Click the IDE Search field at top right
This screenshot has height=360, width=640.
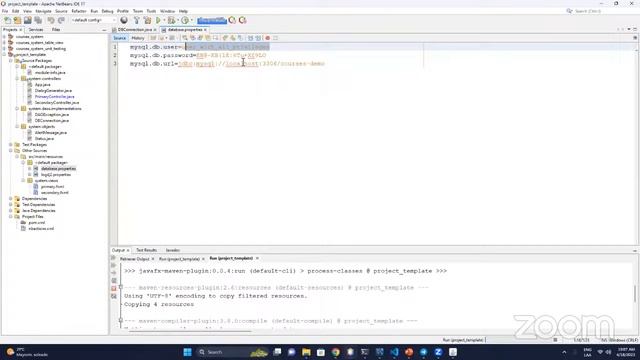588,11
